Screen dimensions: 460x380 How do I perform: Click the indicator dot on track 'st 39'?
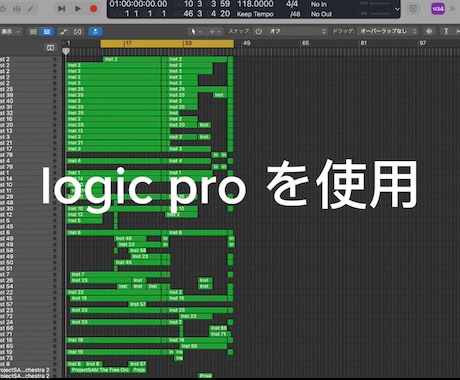(x=55, y=95)
